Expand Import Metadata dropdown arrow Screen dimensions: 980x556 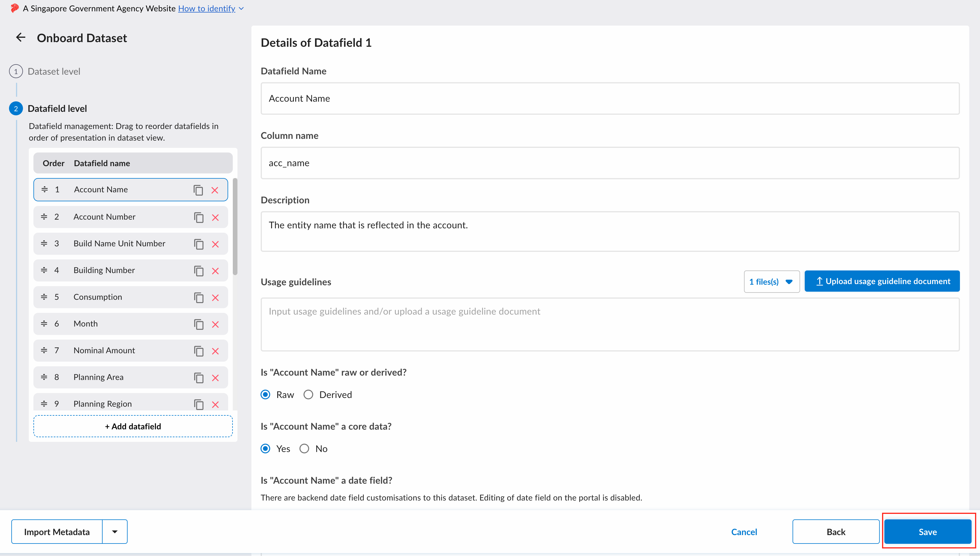115,532
